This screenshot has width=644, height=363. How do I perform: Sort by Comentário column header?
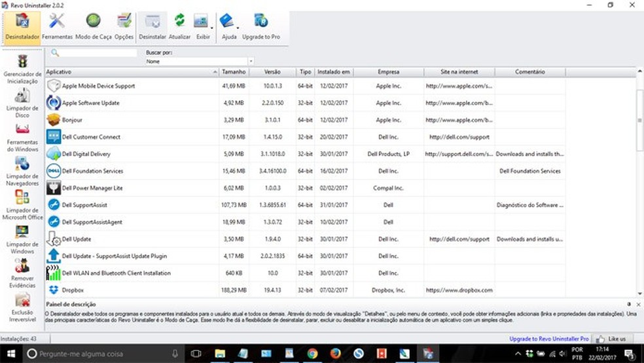click(x=530, y=72)
